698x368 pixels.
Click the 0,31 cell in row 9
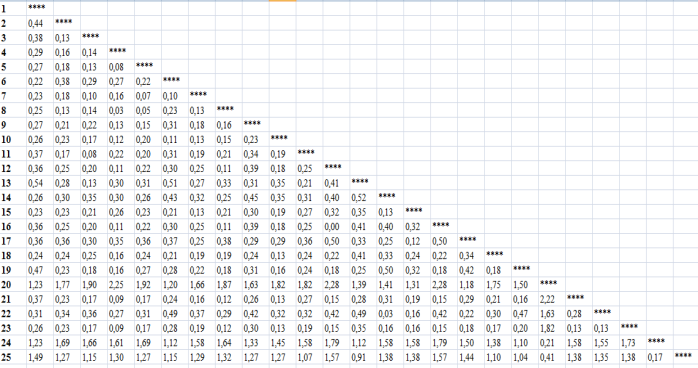(x=175, y=125)
